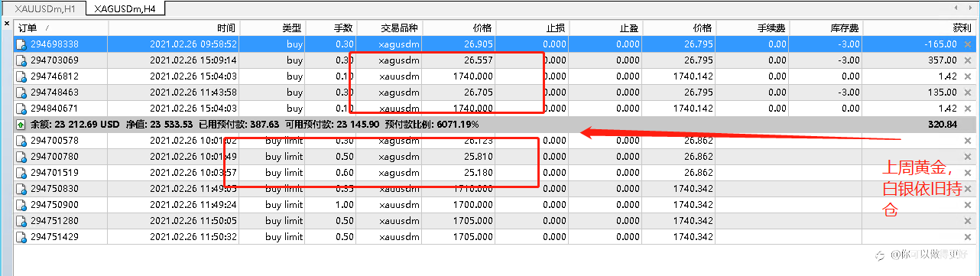Select pending order number 294751429
980x276 pixels.
(54, 237)
